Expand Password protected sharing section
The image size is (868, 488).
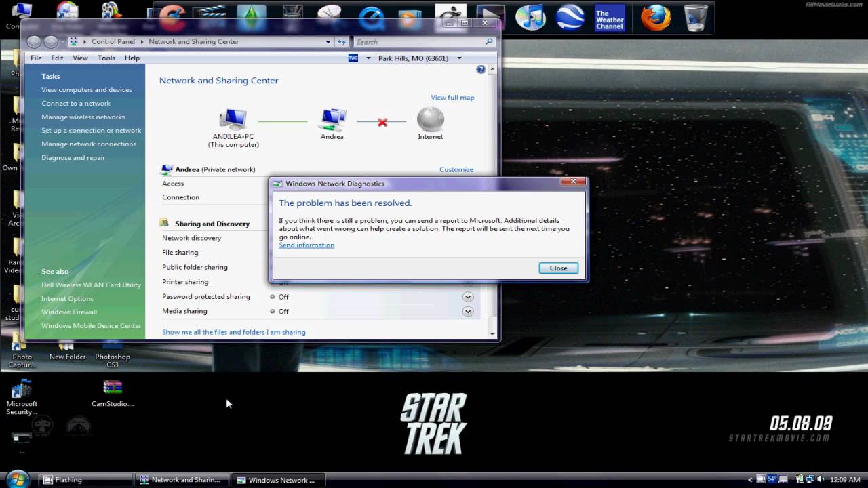(468, 297)
